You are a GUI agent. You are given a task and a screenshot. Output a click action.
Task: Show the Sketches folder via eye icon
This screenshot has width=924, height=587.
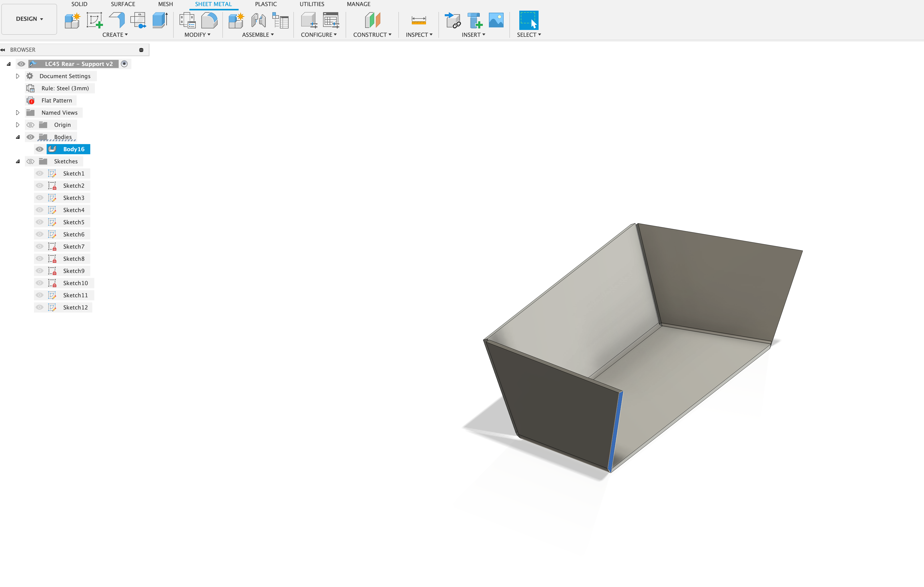coord(30,162)
